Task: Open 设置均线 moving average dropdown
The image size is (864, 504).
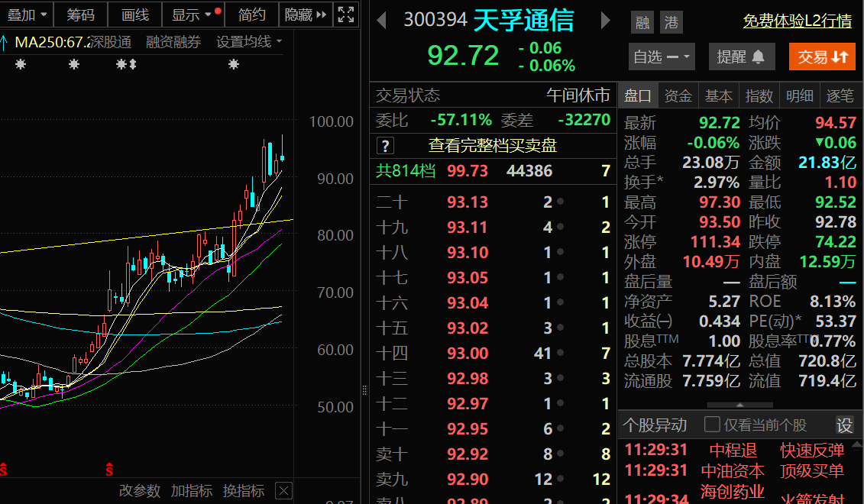Action: 249,42
